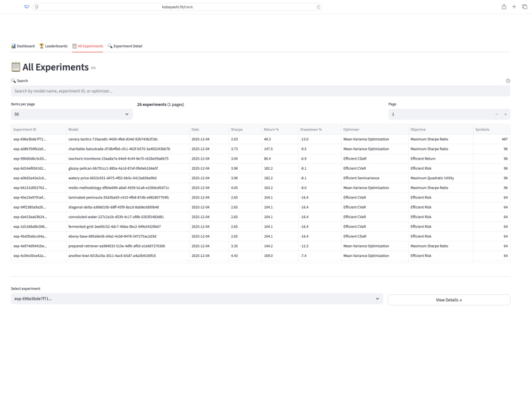Viewport: 532px width, 399px height.
Task: Sort by the Experiment ID column header
Action: click(38, 130)
